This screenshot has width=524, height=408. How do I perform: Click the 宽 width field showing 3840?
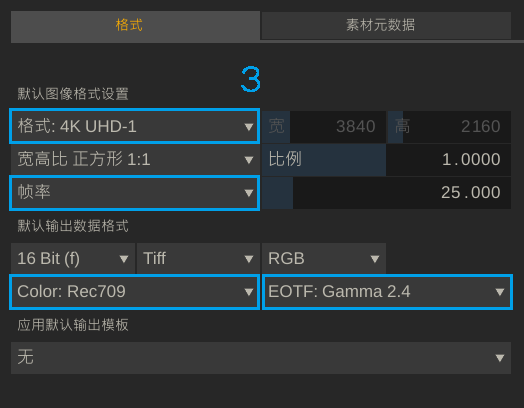(324, 127)
